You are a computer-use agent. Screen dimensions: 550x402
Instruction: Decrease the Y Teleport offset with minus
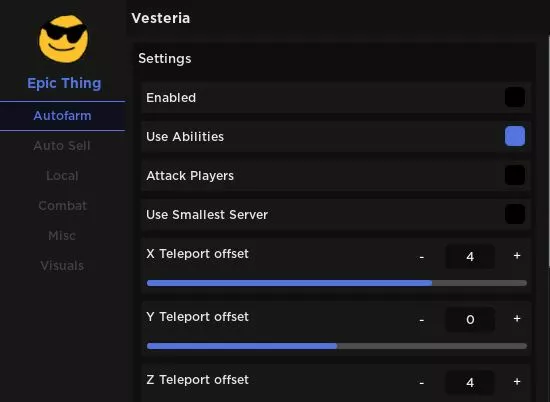(x=422, y=320)
